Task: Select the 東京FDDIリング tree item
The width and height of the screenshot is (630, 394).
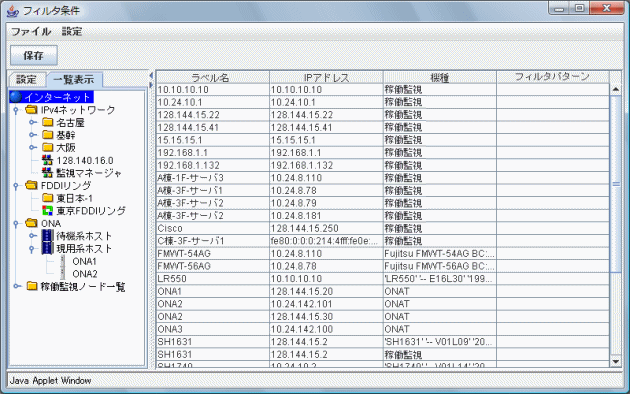Action: 91,210
